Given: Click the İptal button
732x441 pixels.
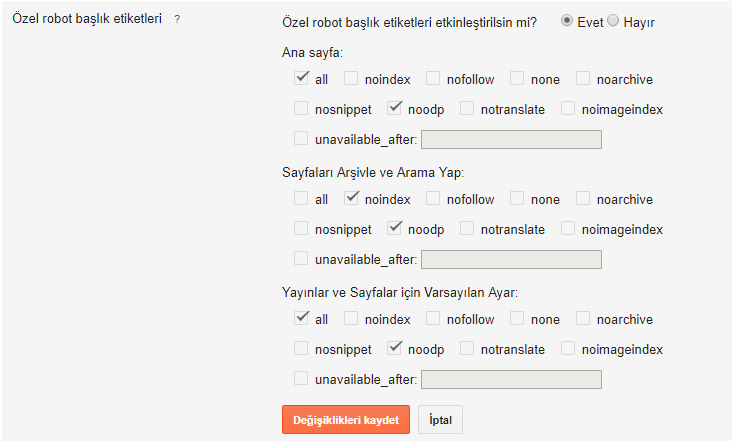Looking at the screenshot, I should (440, 420).
